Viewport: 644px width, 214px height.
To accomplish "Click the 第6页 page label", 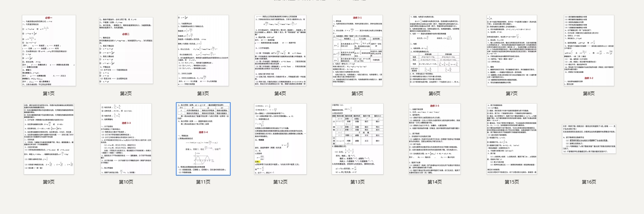I will tap(434, 94).
